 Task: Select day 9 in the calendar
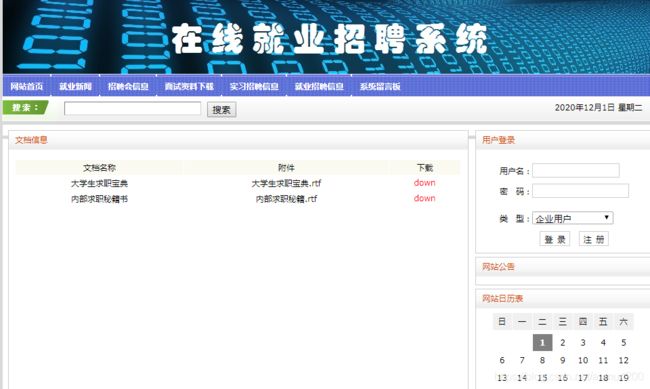pos(563,360)
